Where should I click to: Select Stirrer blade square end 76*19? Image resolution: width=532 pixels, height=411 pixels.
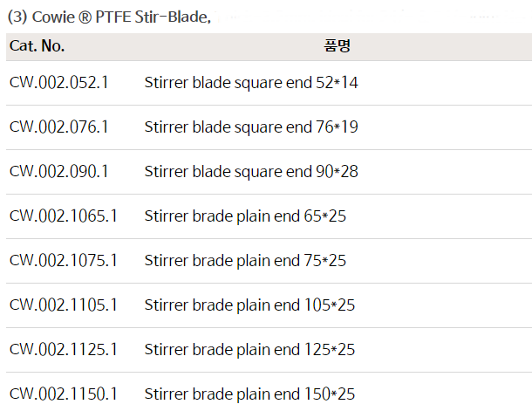click(251, 127)
